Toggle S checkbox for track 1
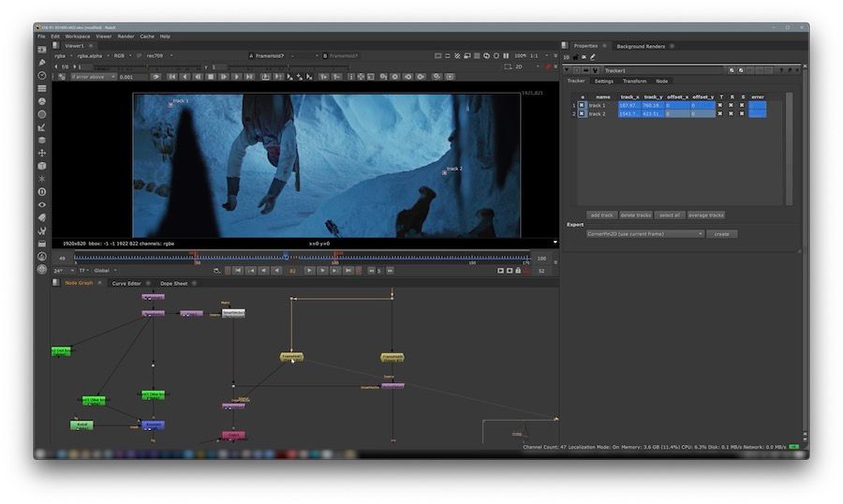 tap(742, 106)
